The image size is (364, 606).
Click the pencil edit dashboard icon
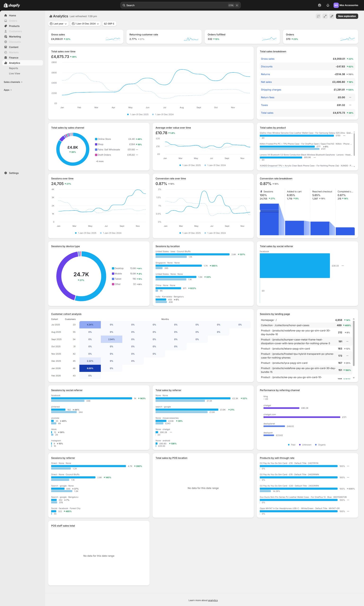pyautogui.click(x=332, y=16)
